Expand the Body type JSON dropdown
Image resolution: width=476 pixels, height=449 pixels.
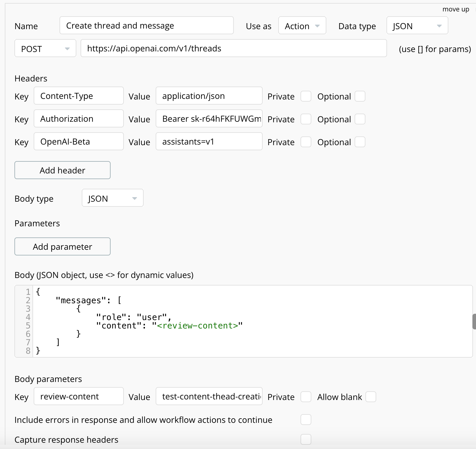(x=112, y=198)
